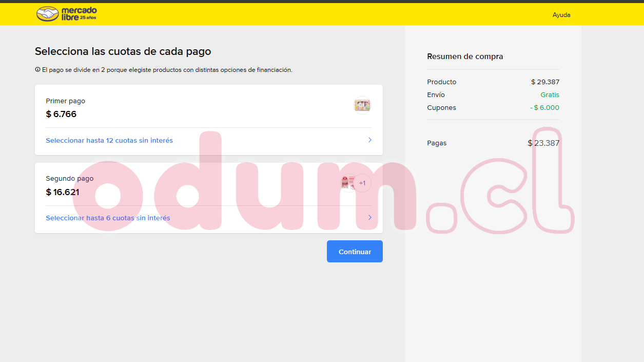Image resolution: width=644 pixels, height=362 pixels.
Task: Expand Primer pago installments chevron arrow
Action: point(369,140)
